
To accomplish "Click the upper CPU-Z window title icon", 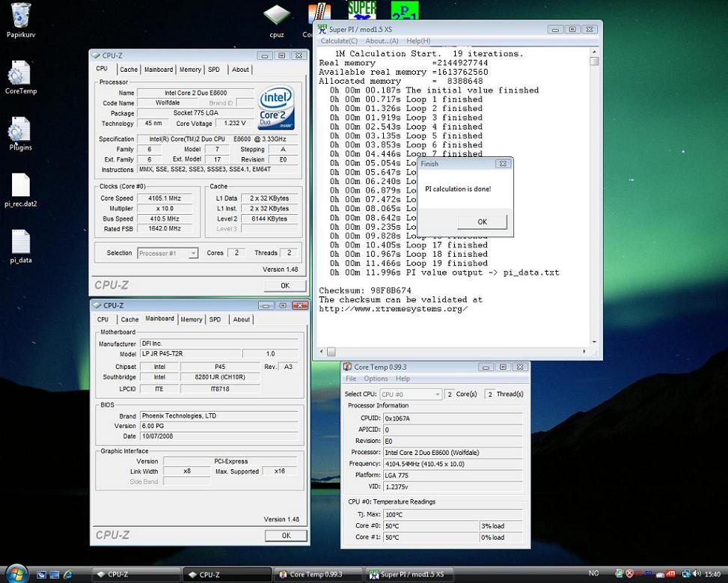I will pos(96,55).
